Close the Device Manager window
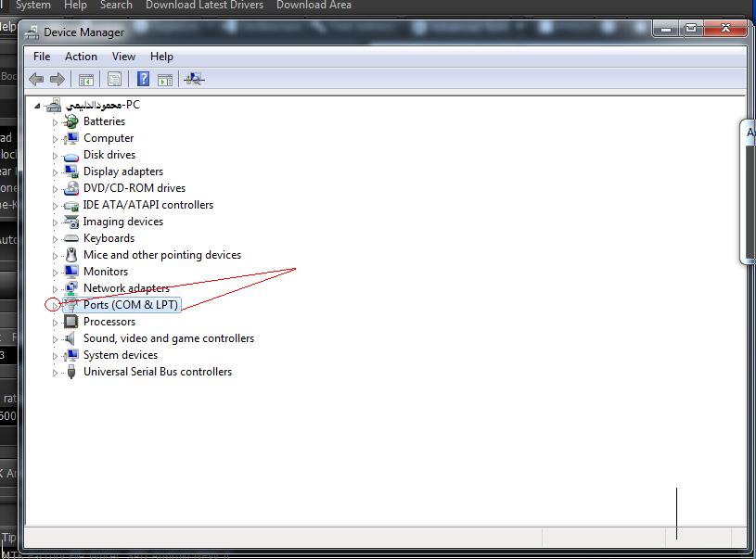The height and width of the screenshot is (559, 756). click(x=725, y=29)
